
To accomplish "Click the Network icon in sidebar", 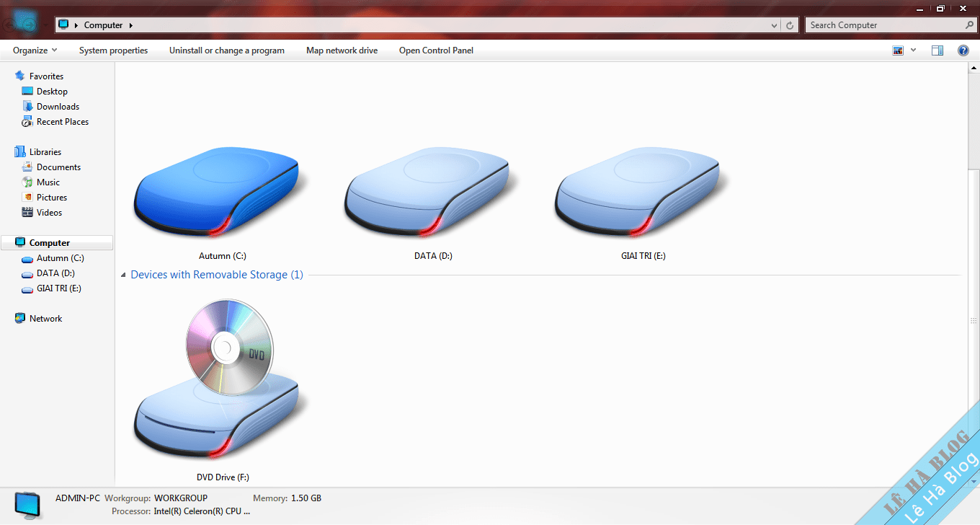I will (x=20, y=319).
